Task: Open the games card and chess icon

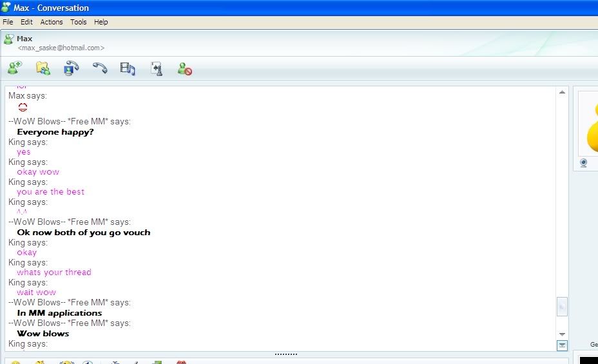Action: coord(157,68)
